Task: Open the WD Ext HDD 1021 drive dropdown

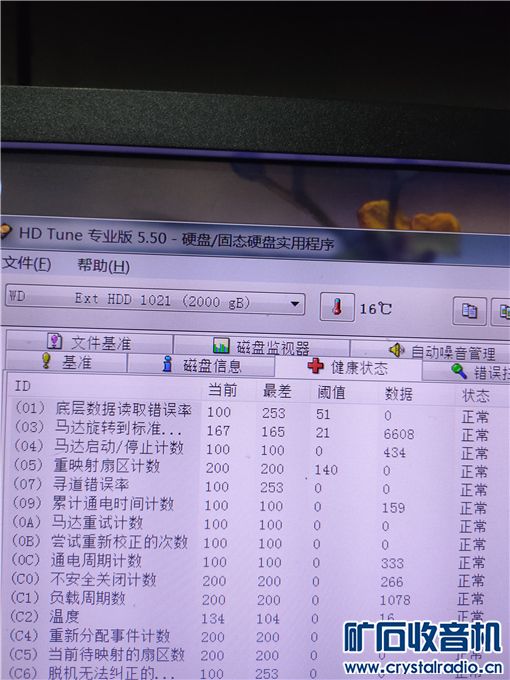Action: point(155,300)
